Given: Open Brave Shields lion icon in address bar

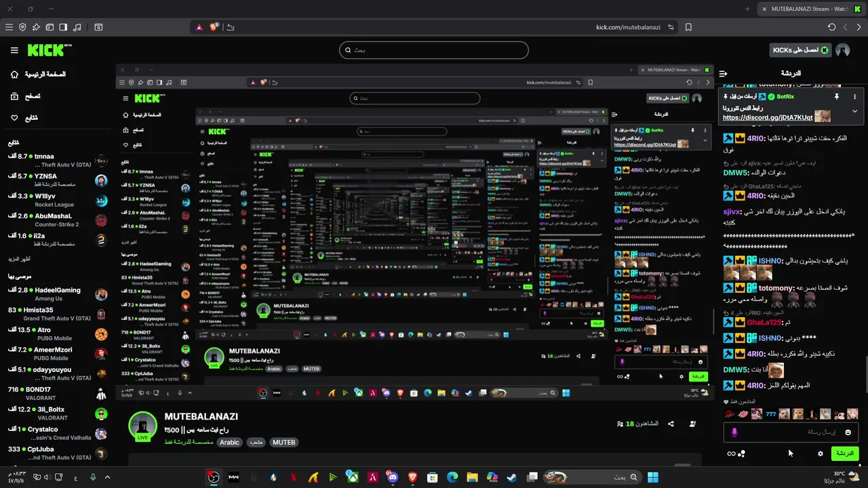Looking at the screenshot, I should (214, 27).
